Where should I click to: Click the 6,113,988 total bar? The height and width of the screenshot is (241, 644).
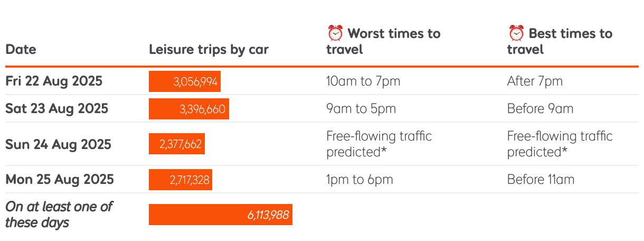(x=221, y=215)
